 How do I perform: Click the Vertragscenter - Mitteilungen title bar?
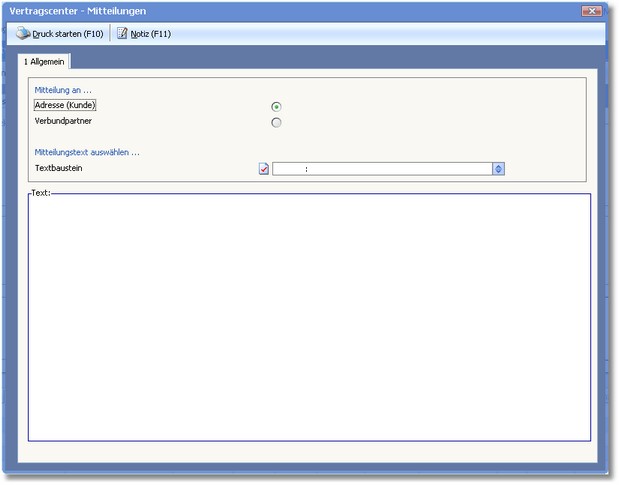pyautogui.click(x=300, y=11)
